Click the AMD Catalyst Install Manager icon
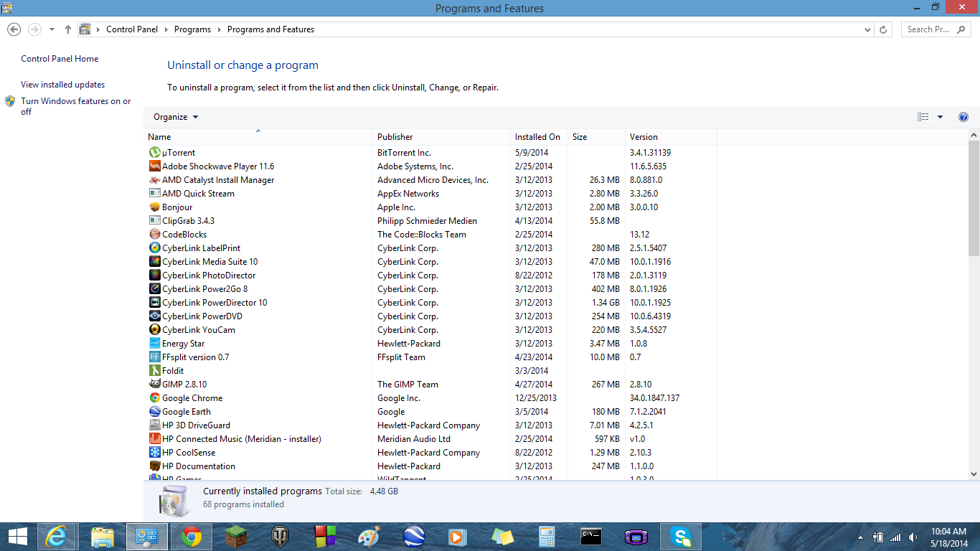This screenshot has height=551, width=980. tap(154, 179)
